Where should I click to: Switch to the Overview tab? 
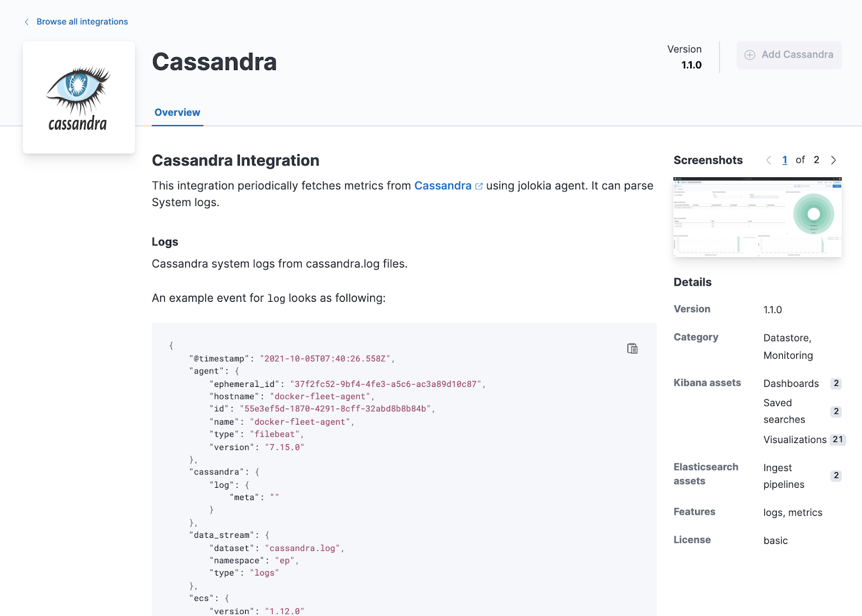(177, 112)
